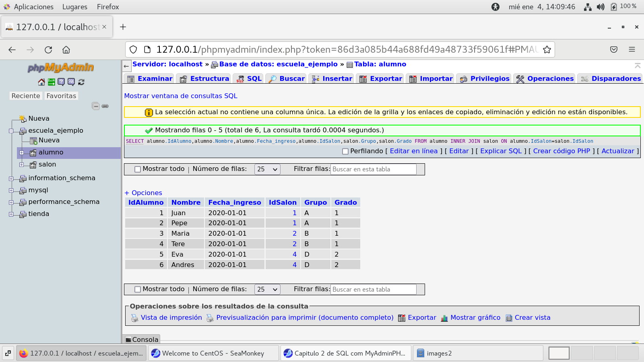The width and height of the screenshot is (644, 362).
Task: Open the phpMyAdmin documentation help icon
Action: 61,82
